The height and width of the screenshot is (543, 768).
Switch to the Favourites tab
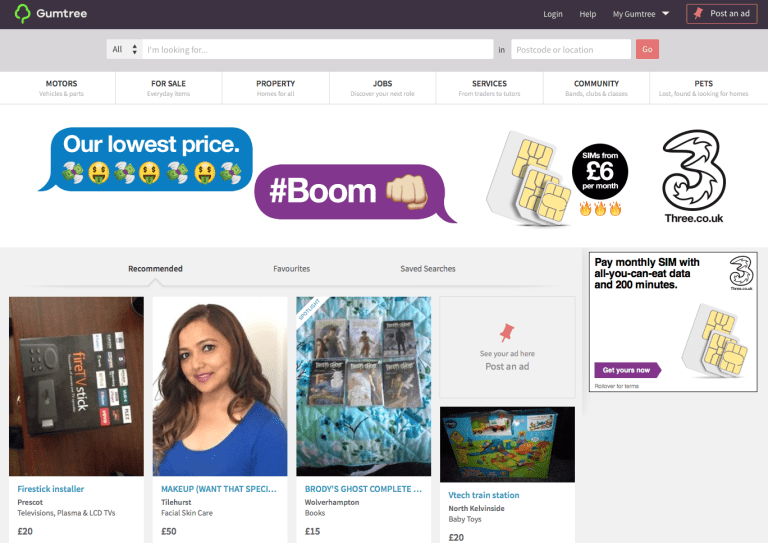(x=291, y=269)
